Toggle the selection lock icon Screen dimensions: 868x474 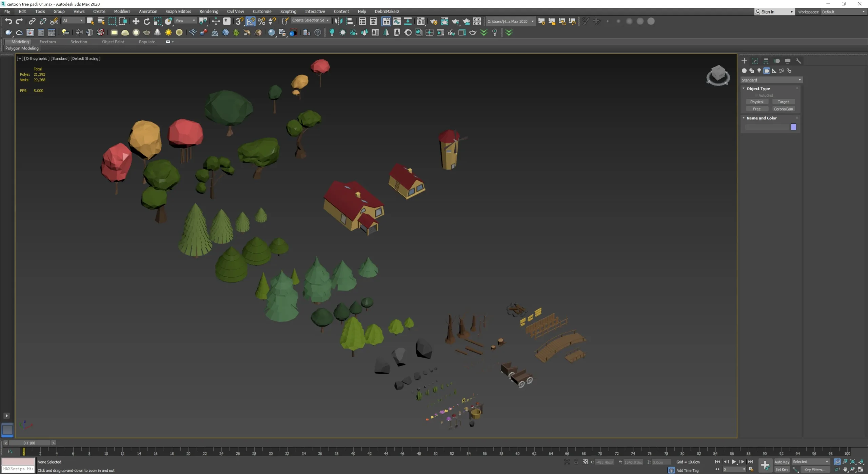click(x=576, y=462)
